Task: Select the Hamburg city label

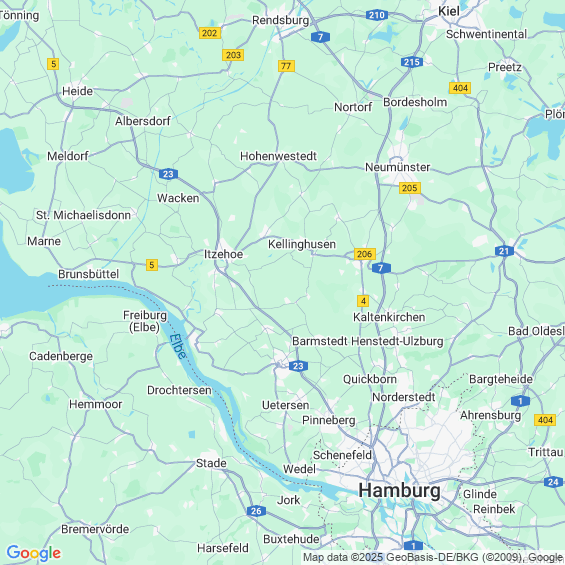Action: point(399,491)
